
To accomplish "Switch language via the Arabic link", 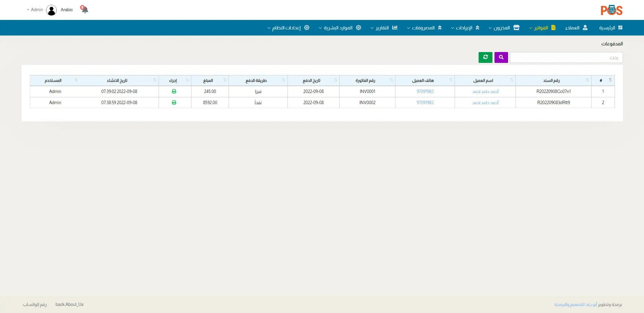I will pos(67,10).
